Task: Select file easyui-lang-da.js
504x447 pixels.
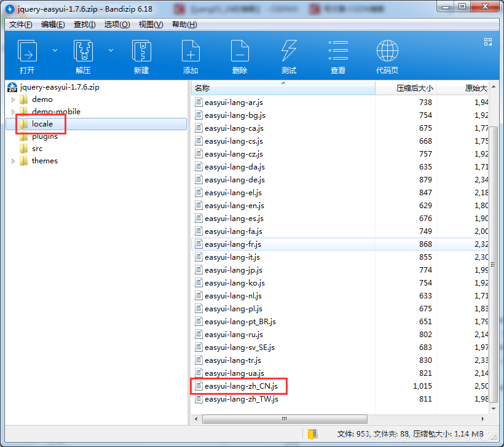Action: (x=235, y=167)
